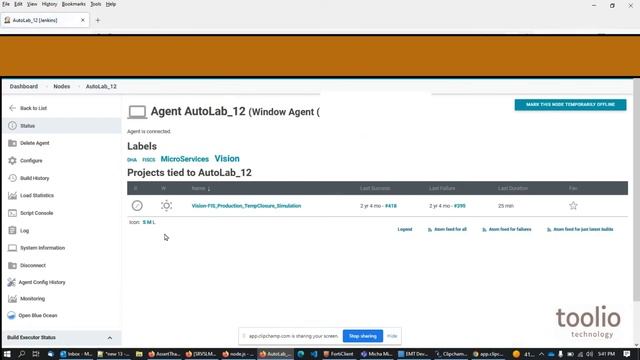640x360 pixels.
Task: Open last success build #418
Action: click(x=391, y=206)
